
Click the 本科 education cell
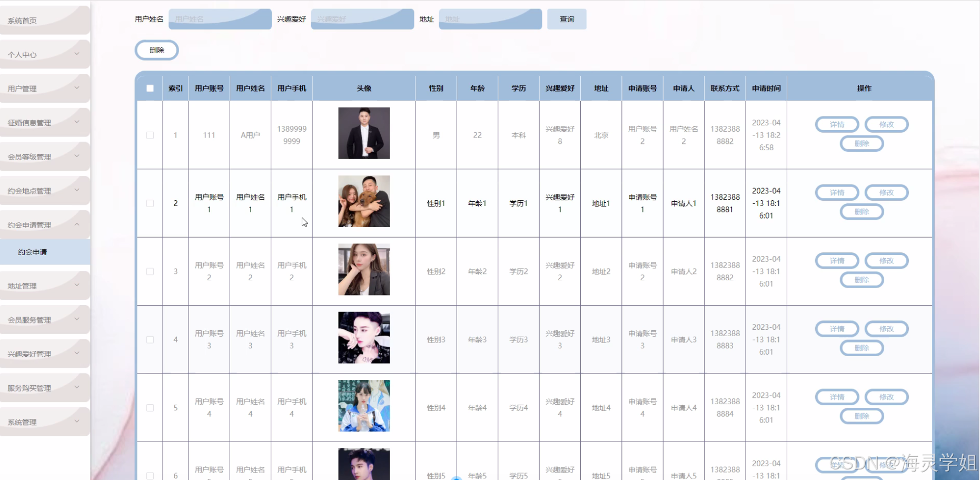click(519, 135)
